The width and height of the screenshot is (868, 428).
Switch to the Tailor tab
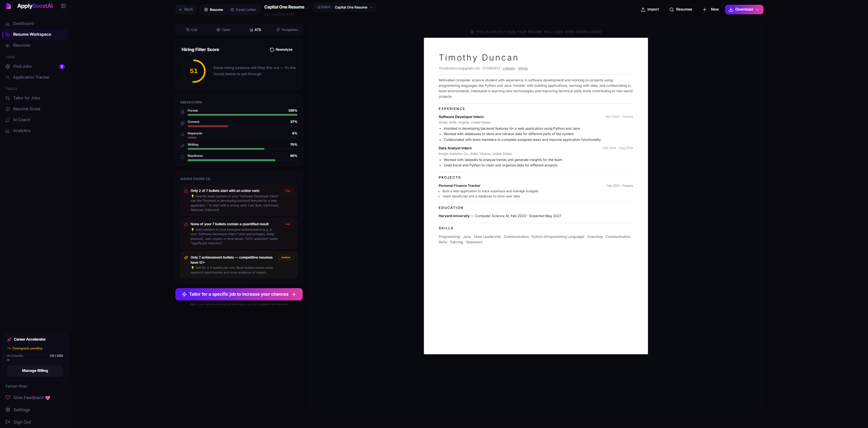click(x=223, y=30)
